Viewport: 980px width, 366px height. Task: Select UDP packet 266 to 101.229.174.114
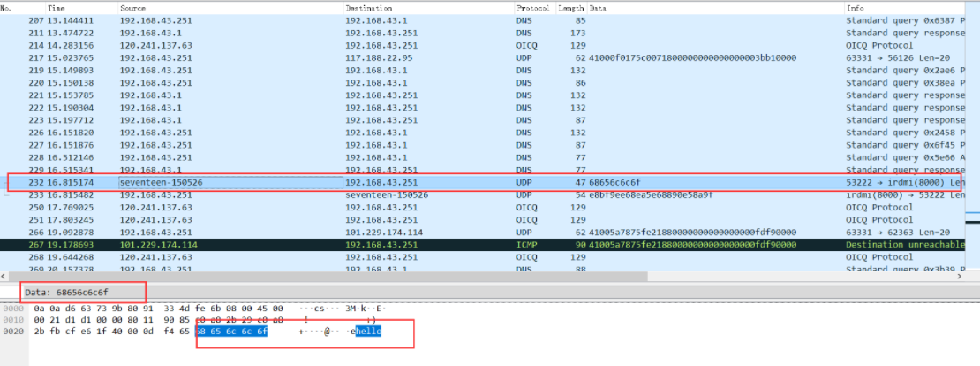(x=483, y=233)
